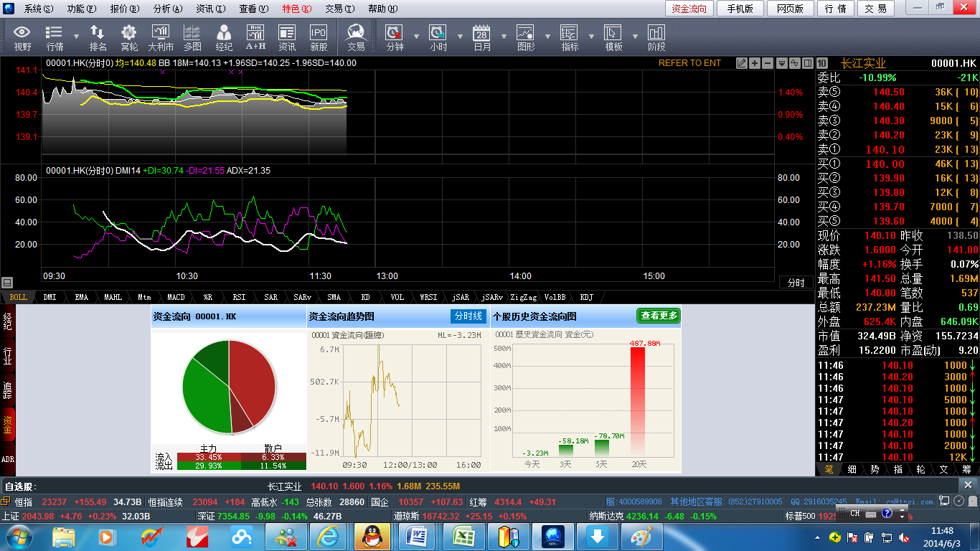Open Microsoft Word from the taskbar
Image resolution: width=980 pixels, height=551 pixels.
417,536
